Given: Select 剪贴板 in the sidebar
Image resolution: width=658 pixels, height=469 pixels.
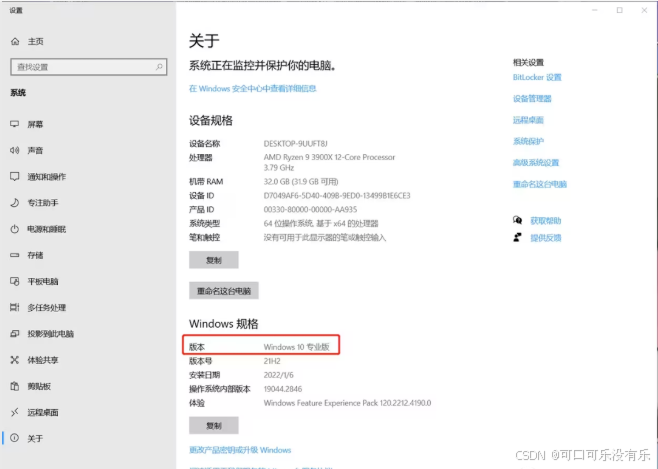Looking at the screenshot, I should coord(39,386).
